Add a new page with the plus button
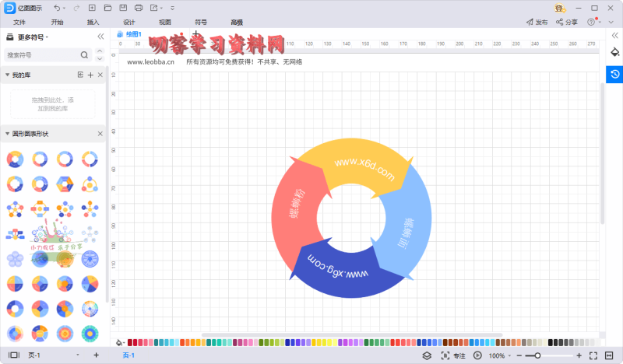This screenshot has height=364, width=623. click(96, 355)
